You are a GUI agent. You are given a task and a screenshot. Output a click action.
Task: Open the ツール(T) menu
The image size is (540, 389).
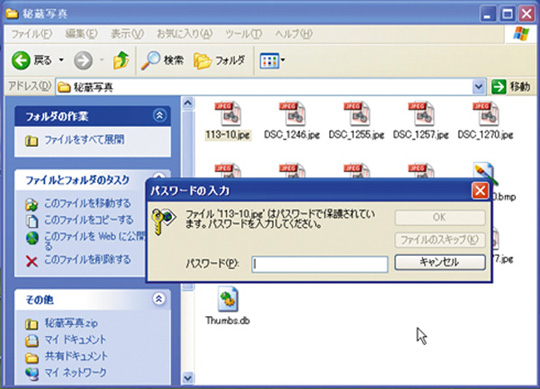click(243, 34)
